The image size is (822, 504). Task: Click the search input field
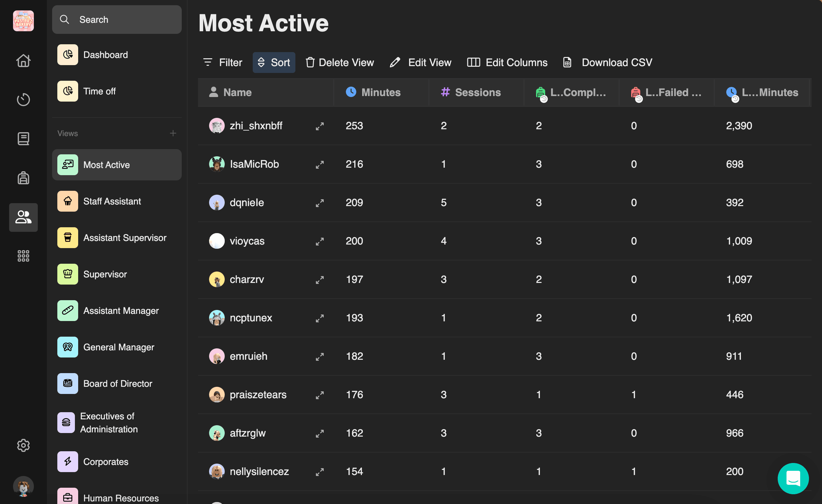pos(117,19)
